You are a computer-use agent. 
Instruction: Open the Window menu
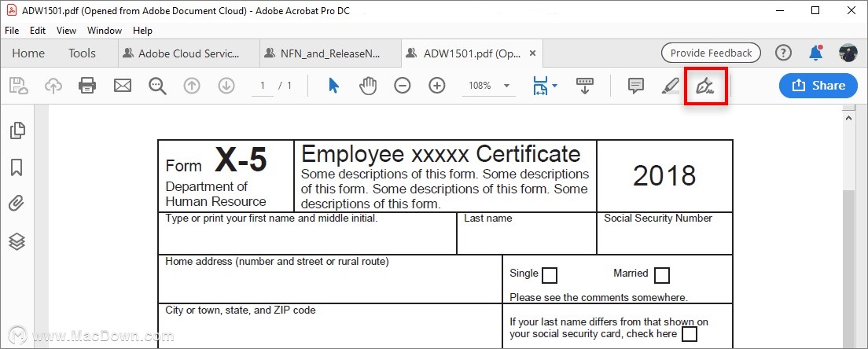(105, 31)
